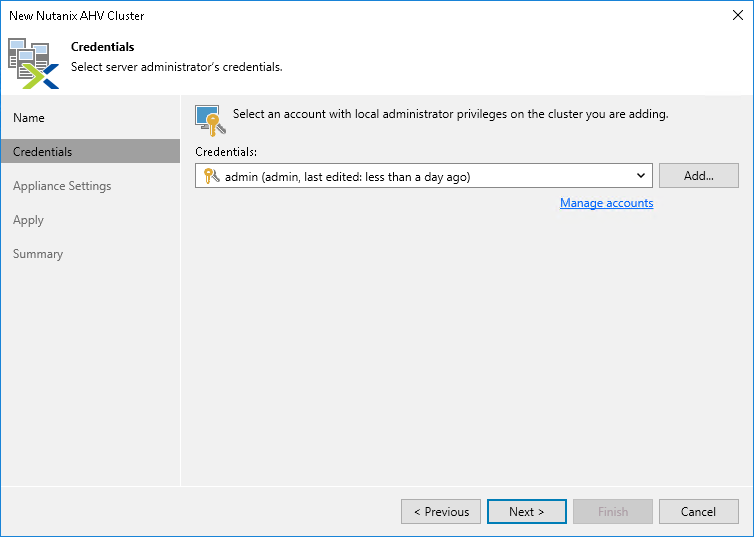Click the 'New Nutanix AHV Cluster' title text
This screenshot has height=537, width=754.
(76, 16)
